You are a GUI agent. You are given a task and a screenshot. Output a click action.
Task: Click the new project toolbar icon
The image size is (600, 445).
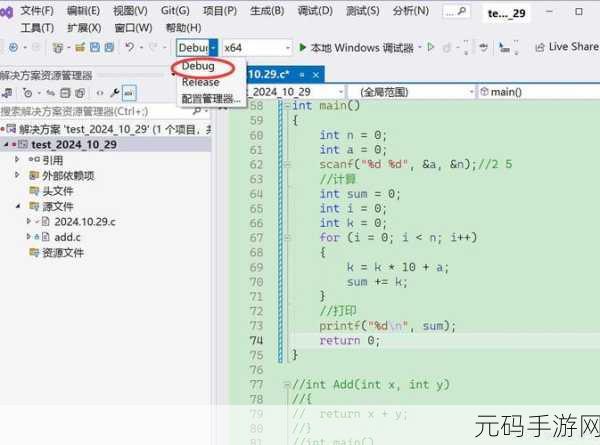point(58,48)
